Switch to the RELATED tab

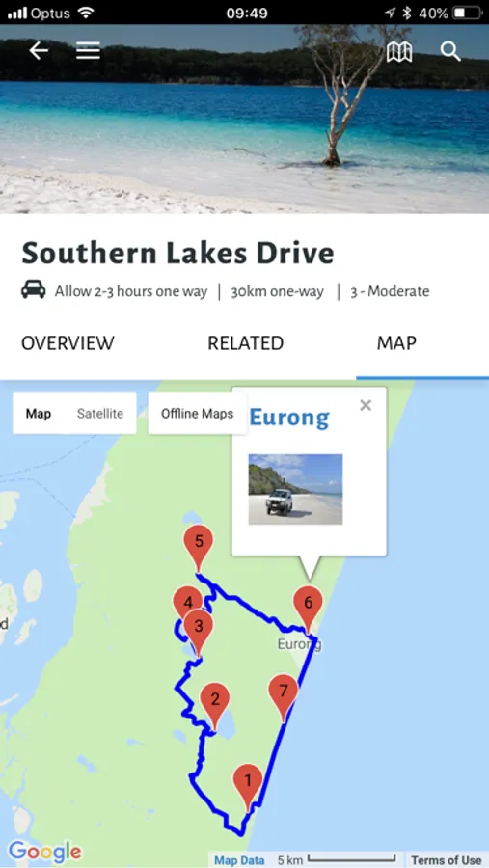click(x=245, y=343)
